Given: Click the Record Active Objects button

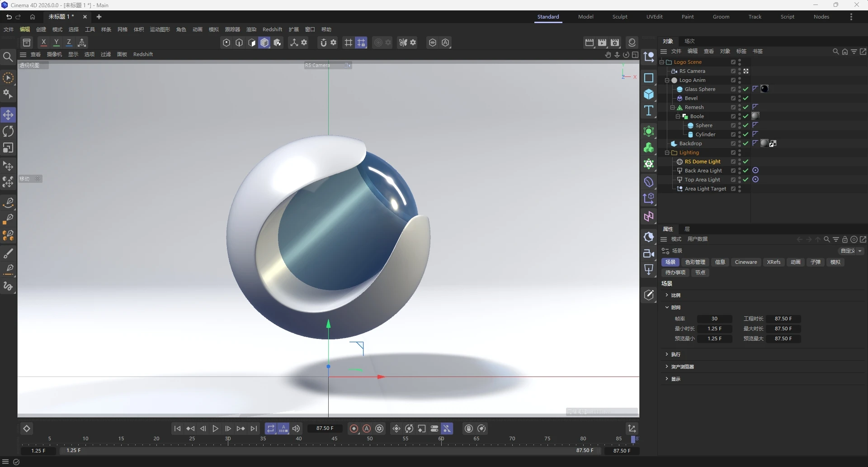Looking at the screenshot, I should (354, 429).
